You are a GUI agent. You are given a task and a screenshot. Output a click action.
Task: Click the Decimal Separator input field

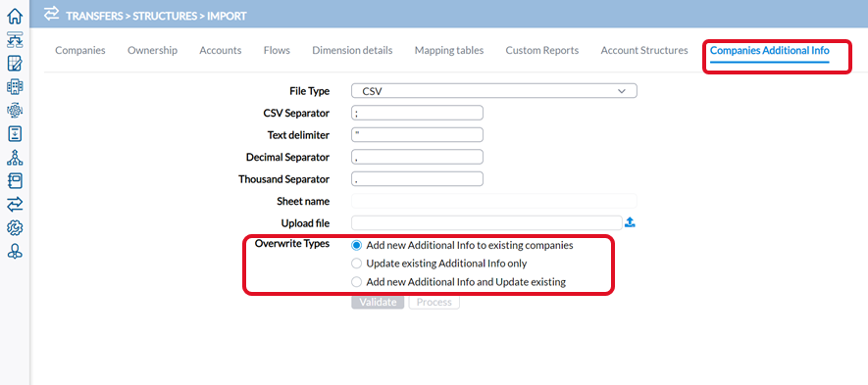(418, 157)
